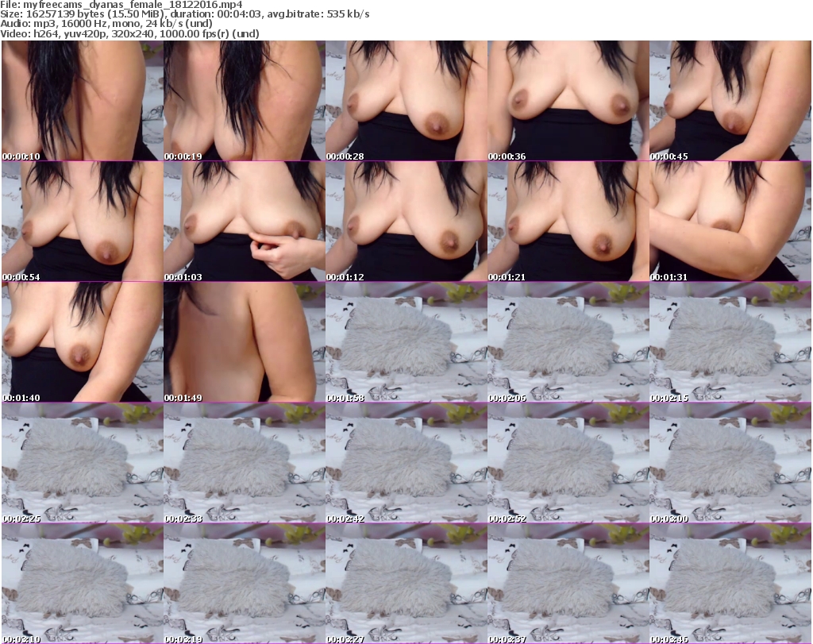Choose the thumbnail at 00:03:00
Image resolution: width=813 pixels, height=644 pixels.
(730, 463)
